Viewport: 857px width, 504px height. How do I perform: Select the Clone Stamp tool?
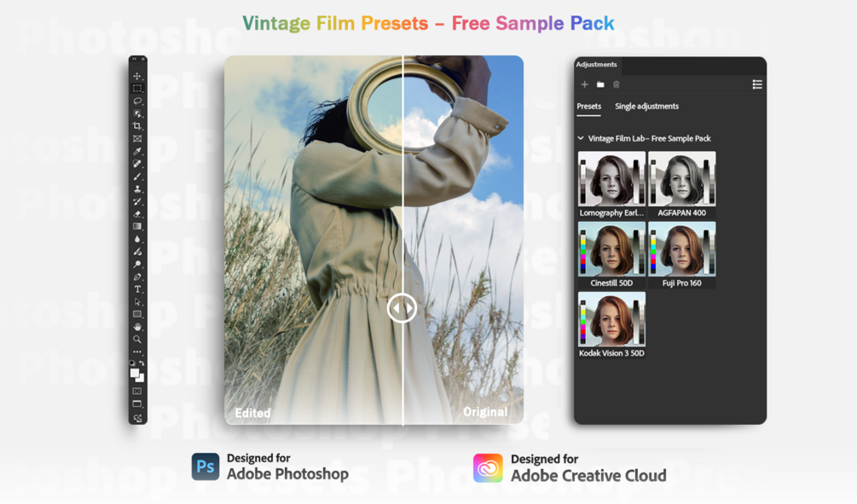pos(137,188)
